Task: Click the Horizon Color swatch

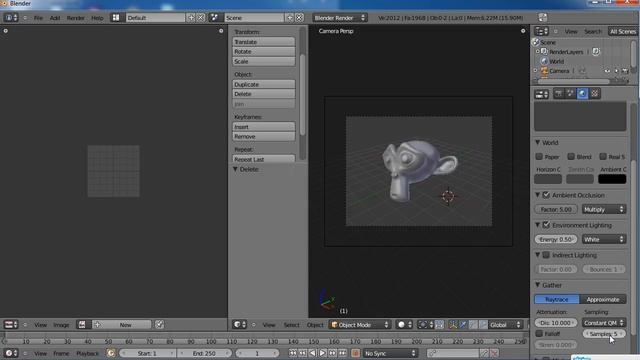Action: (x=548, y=179)
